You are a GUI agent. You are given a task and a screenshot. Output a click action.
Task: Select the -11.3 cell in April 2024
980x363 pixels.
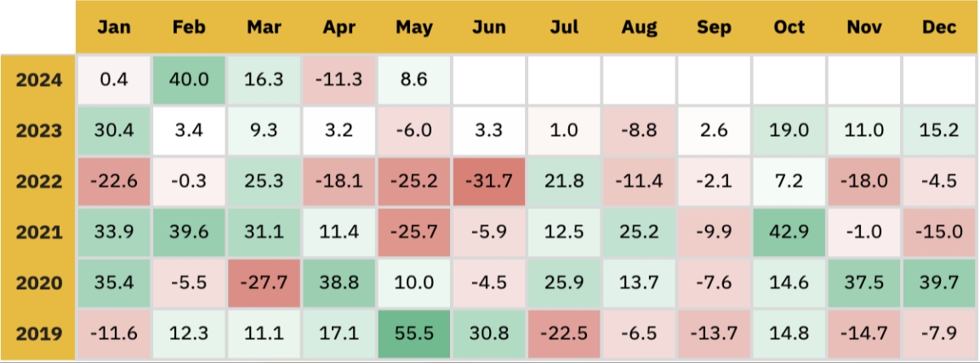tap(339, 81)
